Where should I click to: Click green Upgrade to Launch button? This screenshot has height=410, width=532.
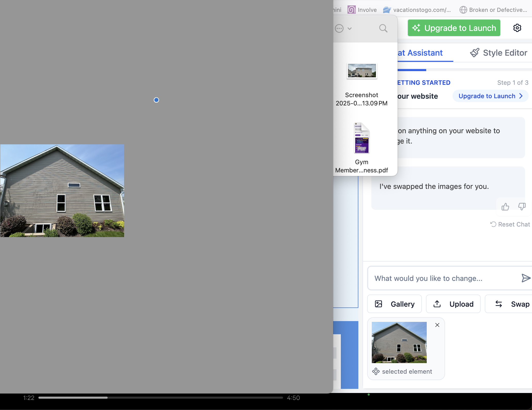click(454, 28)
